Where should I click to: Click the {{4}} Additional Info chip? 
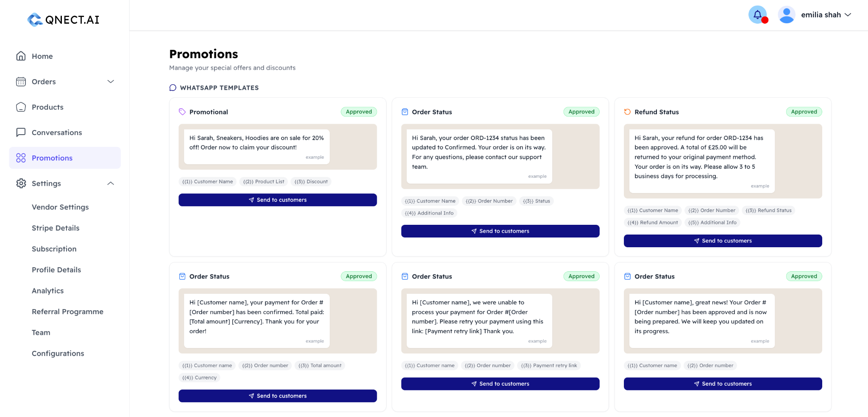(429, 213)
